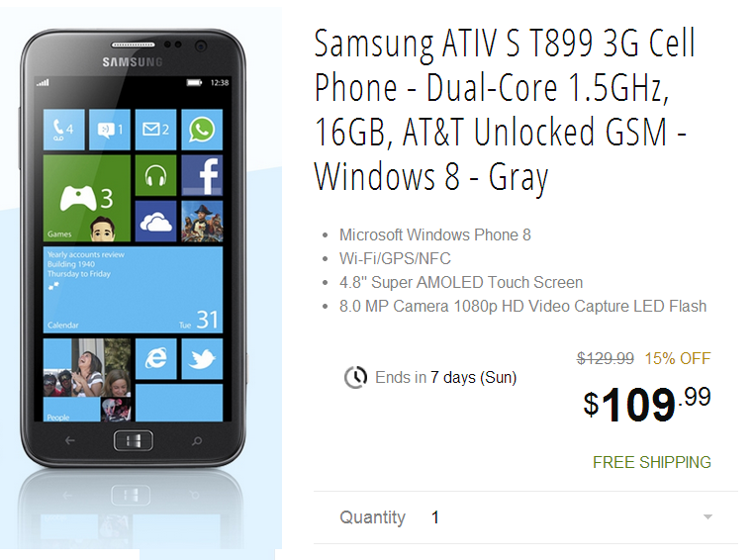Click the Internet Explorer tile
Screen dimensions: 754x560
(x=155, y=358)
